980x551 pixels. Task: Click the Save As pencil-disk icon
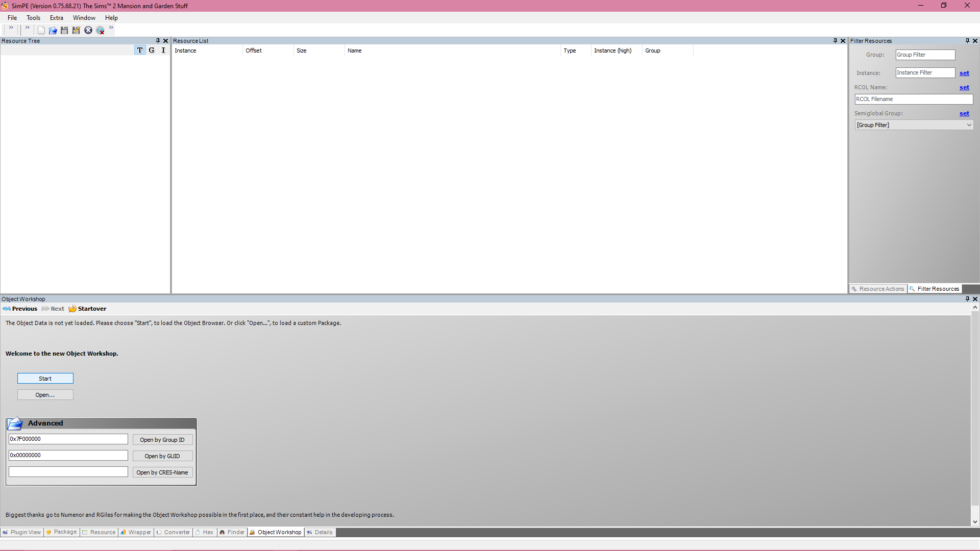(x=76, y=31)
